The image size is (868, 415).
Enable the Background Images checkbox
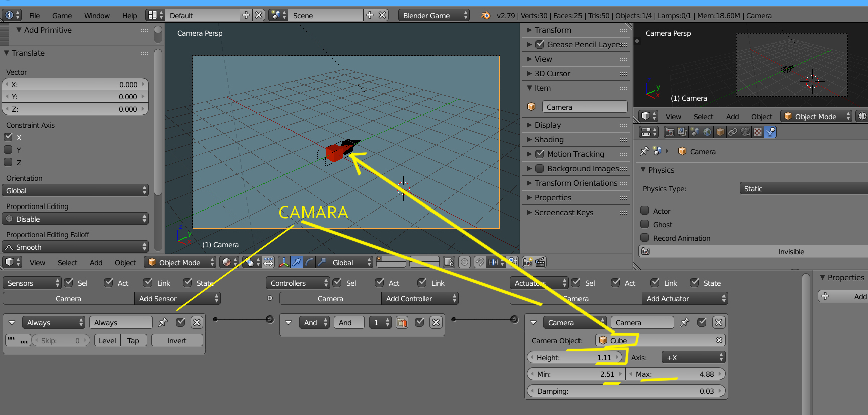[540, 168]
